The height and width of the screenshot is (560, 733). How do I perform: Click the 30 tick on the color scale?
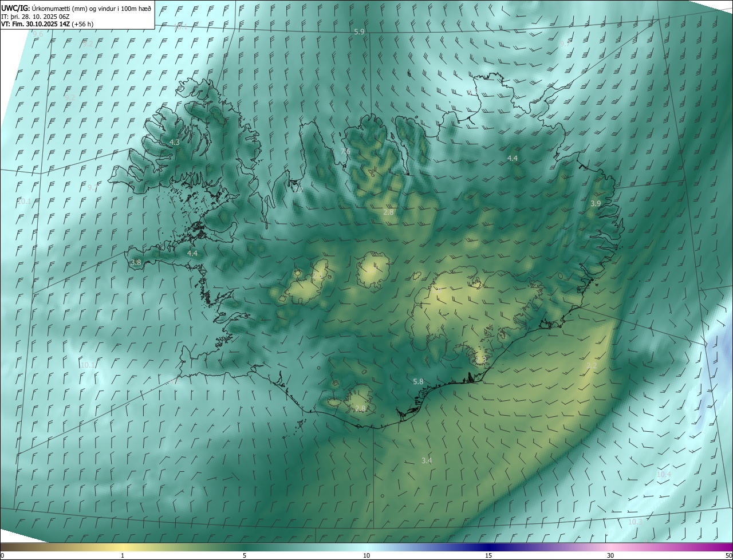click(610, 555)
